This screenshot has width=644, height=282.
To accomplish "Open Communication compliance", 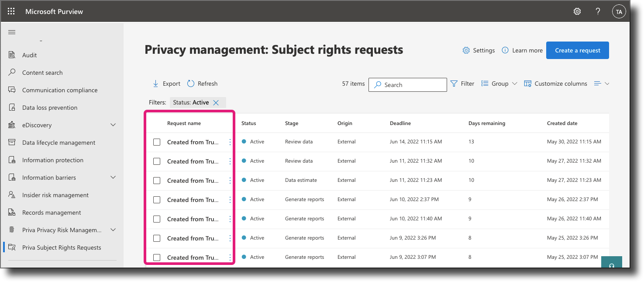I will [x=59, y=90].
